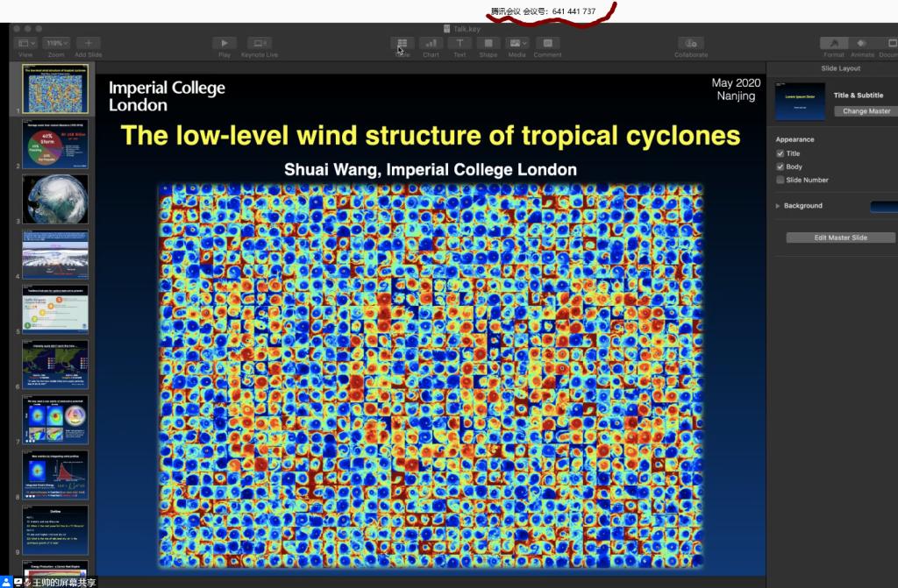Insert a Shape
Image resolution: width=898 pixels, height=588 pixels.
click(x=488, y=43)
